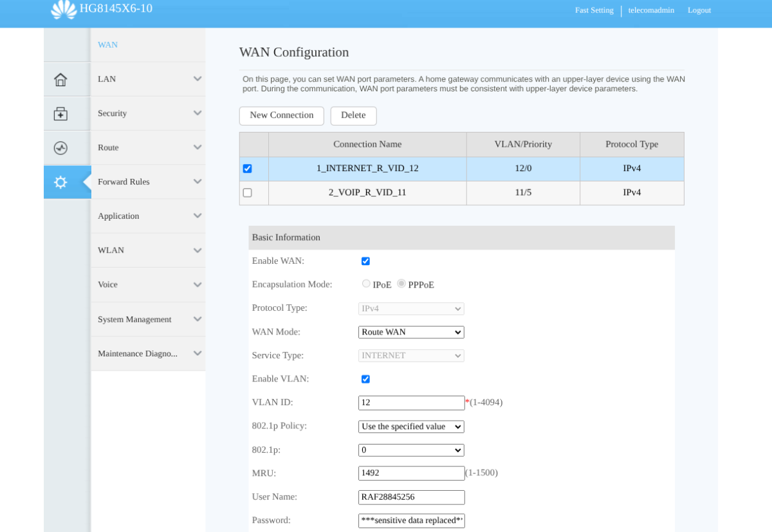Image resolution: width=772 pixels, height=532 pixels.
Task: Expand the Forward Rules menu chevron
Action: [x=198, y=182]
